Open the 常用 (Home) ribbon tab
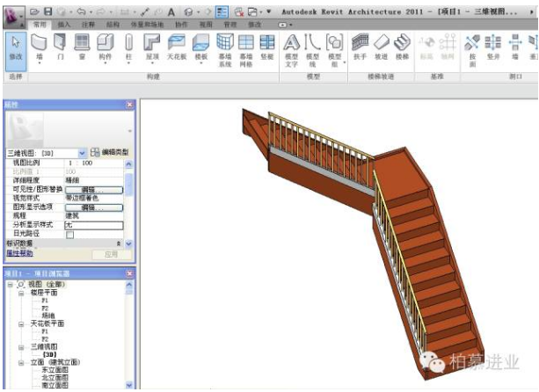Image resolution: width=539 pixels, height=392 pixels. tap(40, 25)
